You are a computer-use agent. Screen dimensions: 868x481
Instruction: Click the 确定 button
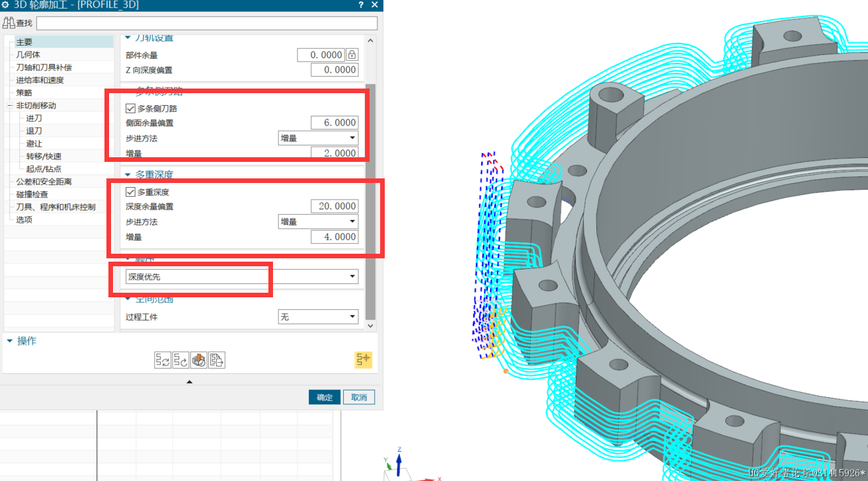pyautogui.click(x=325, y=397)
